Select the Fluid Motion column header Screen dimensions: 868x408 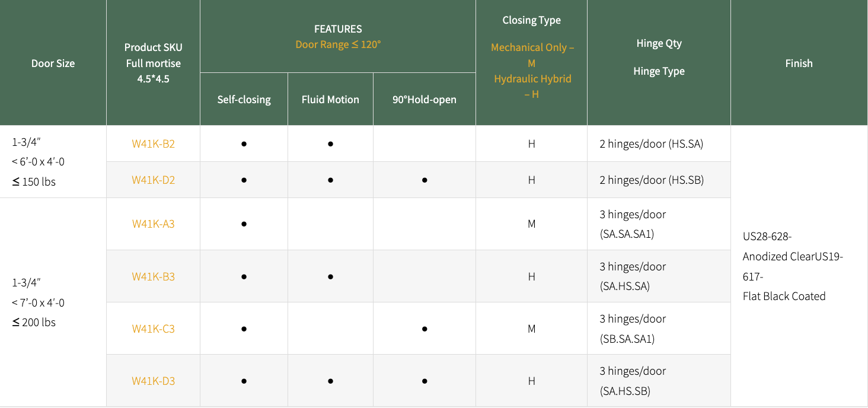tap(330, 99)
